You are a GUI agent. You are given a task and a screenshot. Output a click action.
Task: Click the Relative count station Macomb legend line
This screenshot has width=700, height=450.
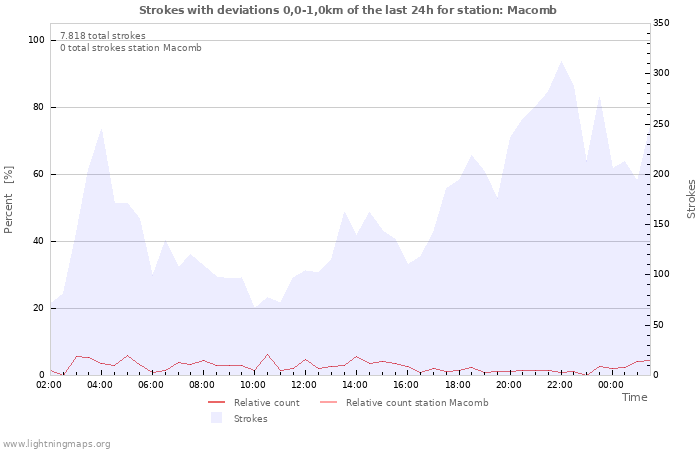pos(328,403)
